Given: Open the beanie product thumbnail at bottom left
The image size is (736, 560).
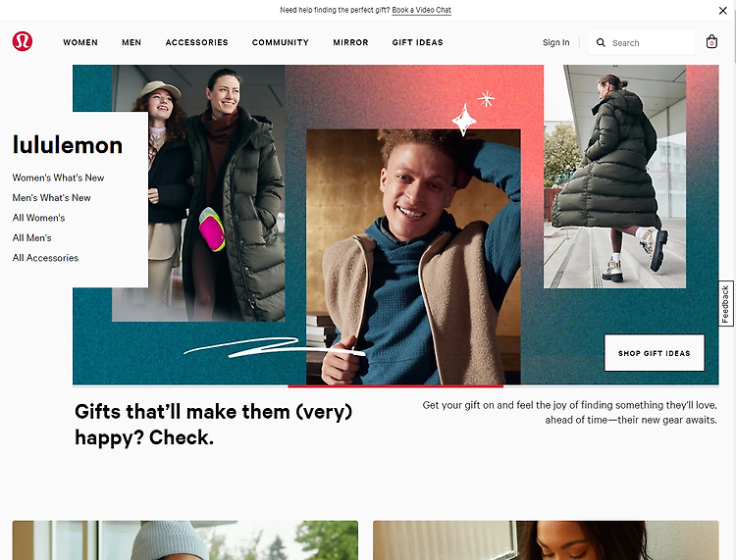Looking at the screenshot, I should (184, 539).
